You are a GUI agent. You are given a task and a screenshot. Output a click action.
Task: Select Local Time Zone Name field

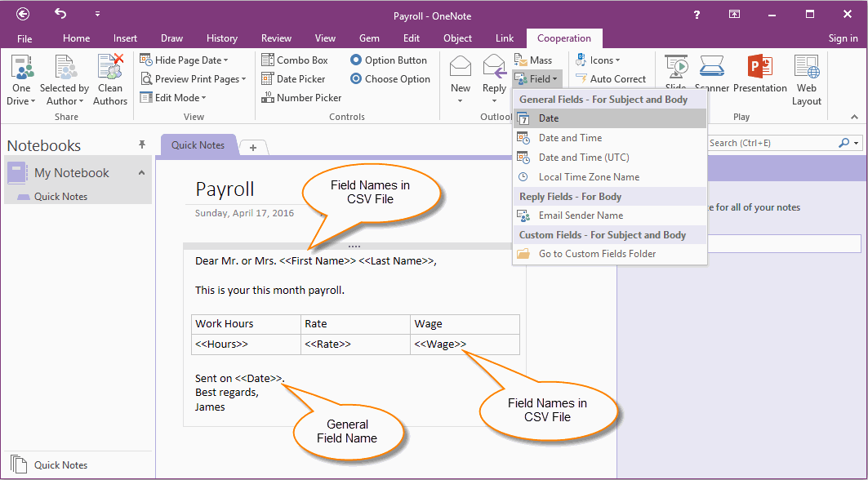point(610,177)
